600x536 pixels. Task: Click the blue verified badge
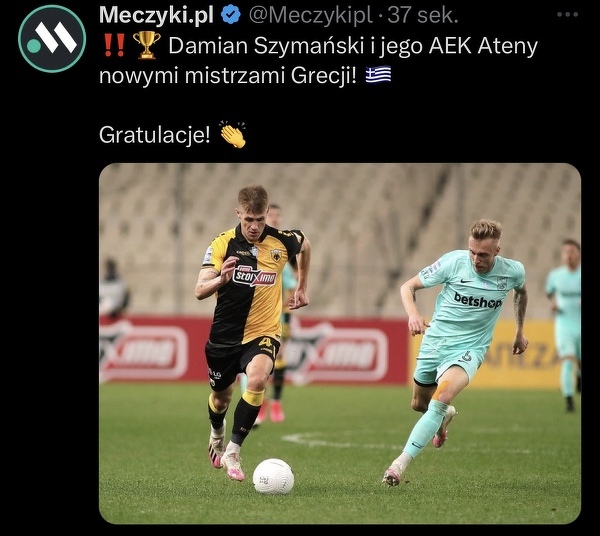point(232,15)
